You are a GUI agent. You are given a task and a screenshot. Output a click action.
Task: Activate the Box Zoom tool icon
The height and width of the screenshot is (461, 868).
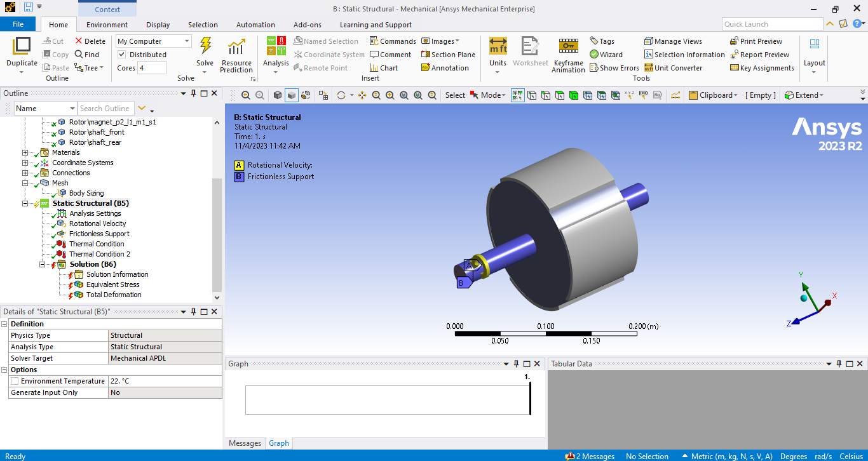pyautogui.click(x=390, y=95)
